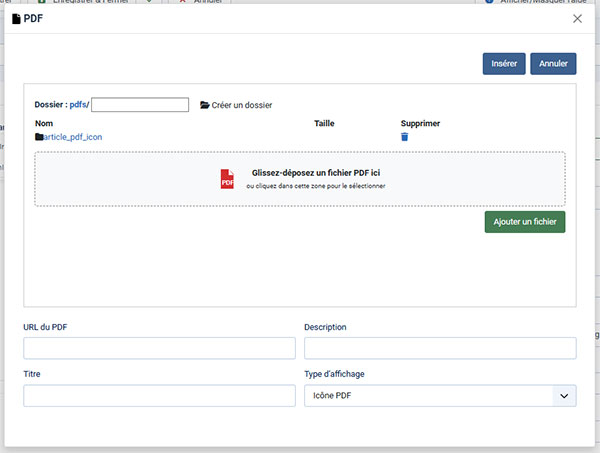Focus the new folder name field
600x453 pixels.
140,104
